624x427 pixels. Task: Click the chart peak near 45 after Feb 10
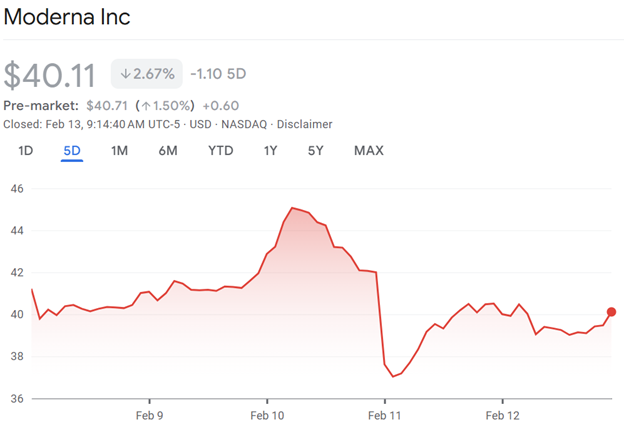point(292,208)
